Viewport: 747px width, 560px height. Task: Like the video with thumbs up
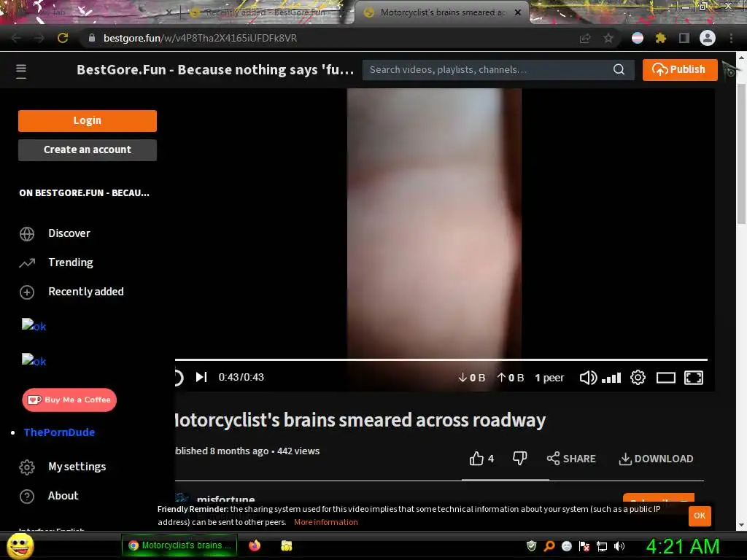tap(476, 458)
